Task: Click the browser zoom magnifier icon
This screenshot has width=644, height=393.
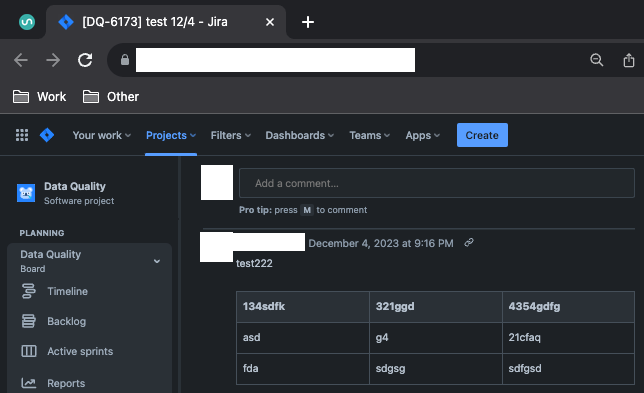Action: coord(597,60)
